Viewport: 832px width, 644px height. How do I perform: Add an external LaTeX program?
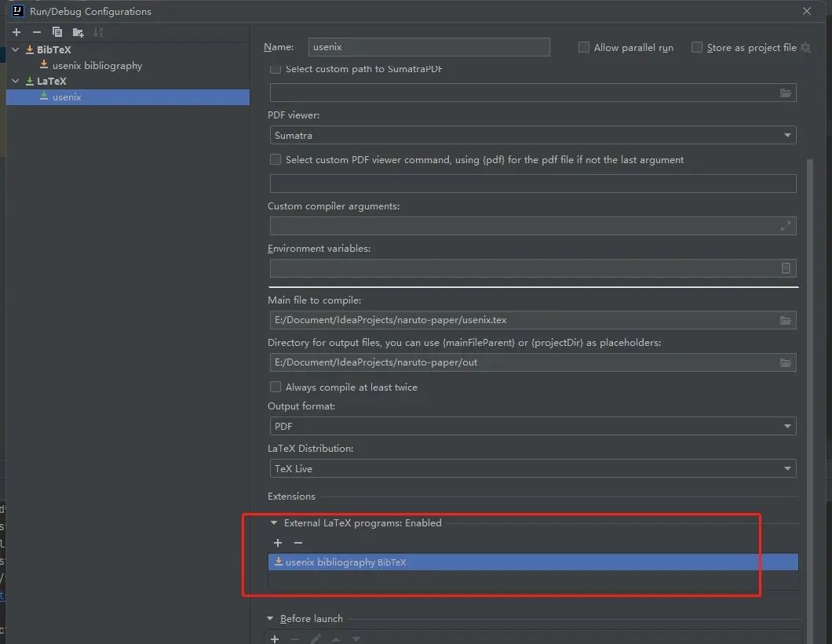[278, 542]
